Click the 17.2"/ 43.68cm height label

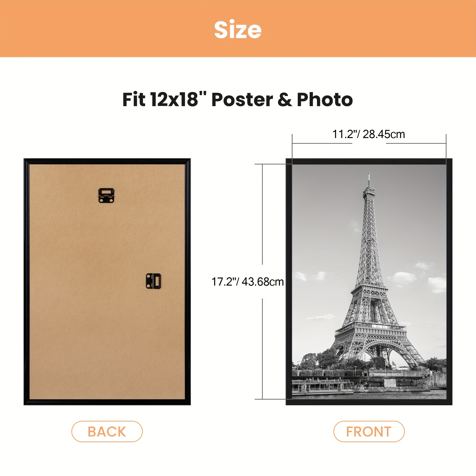pyautogui.click(x=248, y=282)
